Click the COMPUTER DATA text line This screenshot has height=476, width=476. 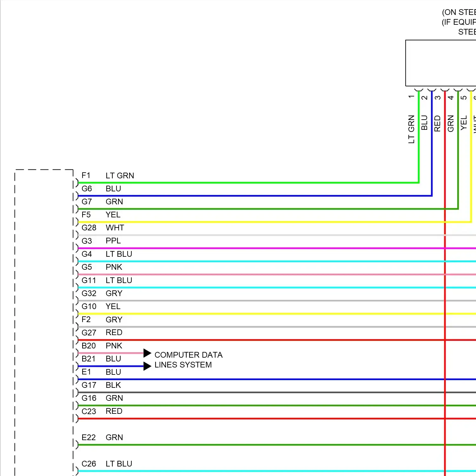(x=188, y=355)
